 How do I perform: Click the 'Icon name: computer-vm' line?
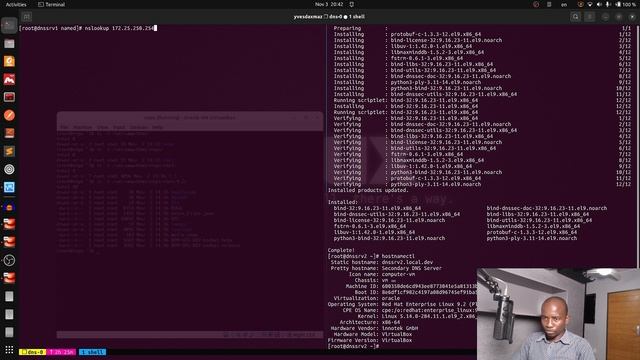(382, 274)
